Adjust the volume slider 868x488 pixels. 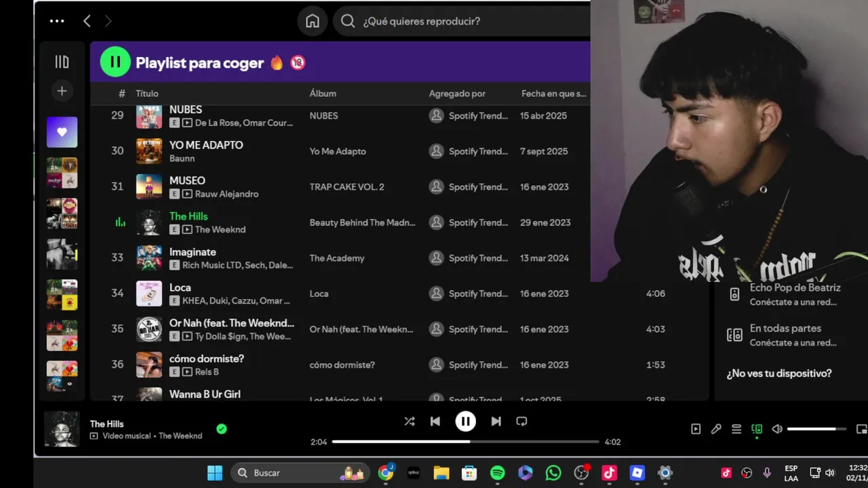(816, 429)
